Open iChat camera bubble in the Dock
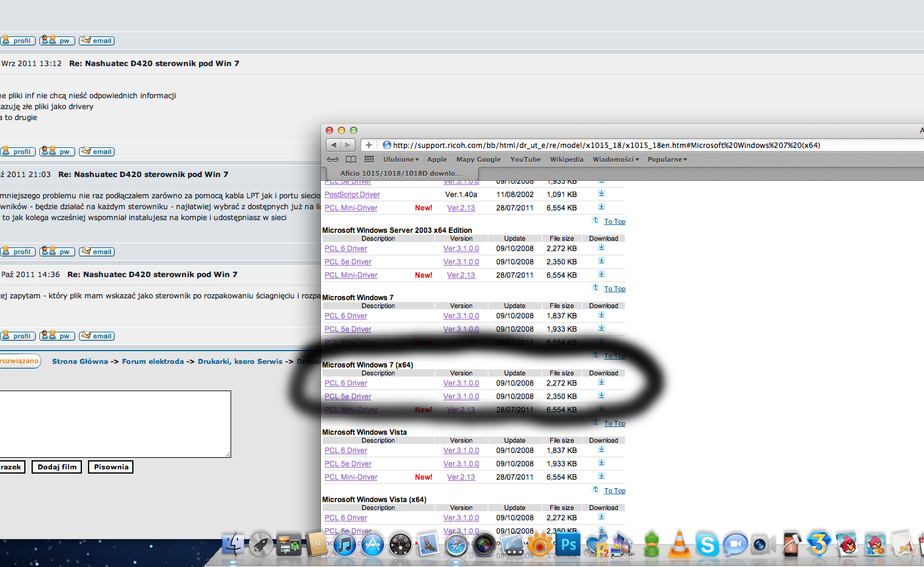The width and height of the screenshot is (924, 567). pos(735,545)
